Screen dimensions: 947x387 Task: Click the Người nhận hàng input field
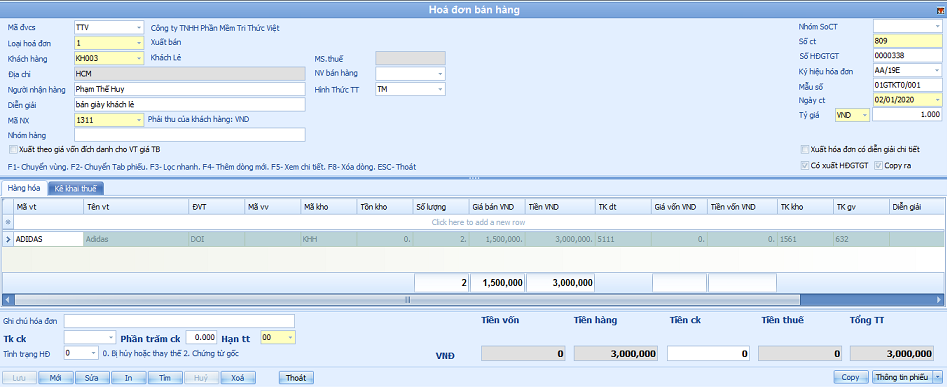190,89
